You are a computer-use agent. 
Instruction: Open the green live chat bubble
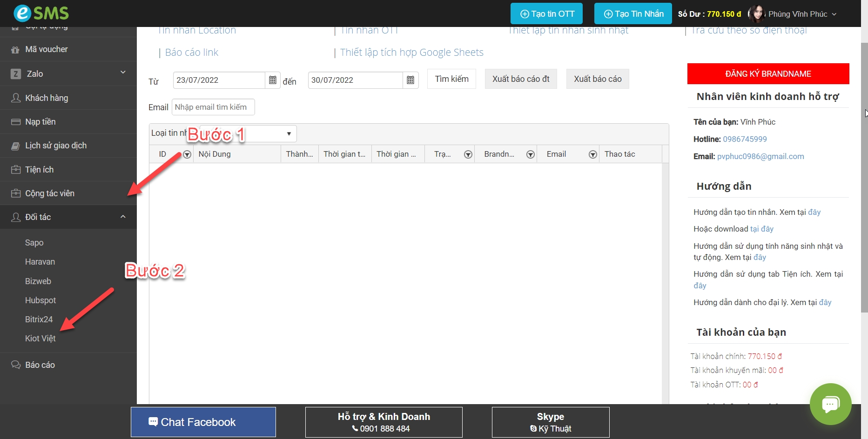click(830, 404)
